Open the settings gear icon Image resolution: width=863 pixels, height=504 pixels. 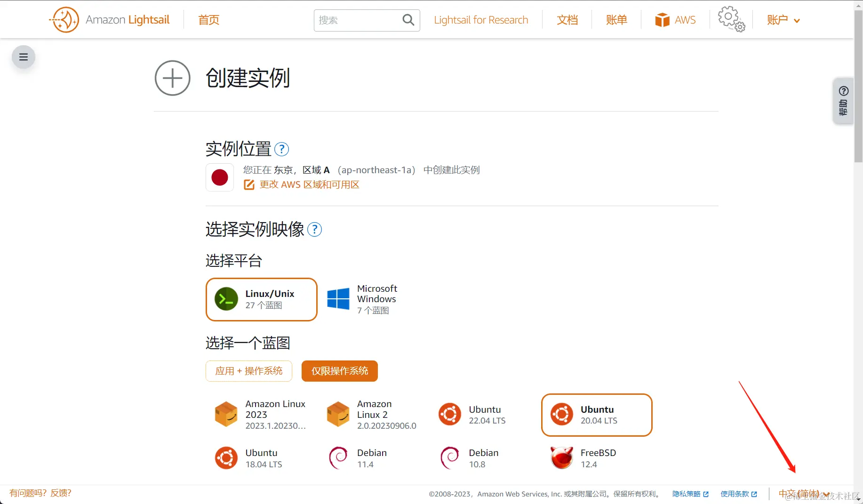(731, 19)
